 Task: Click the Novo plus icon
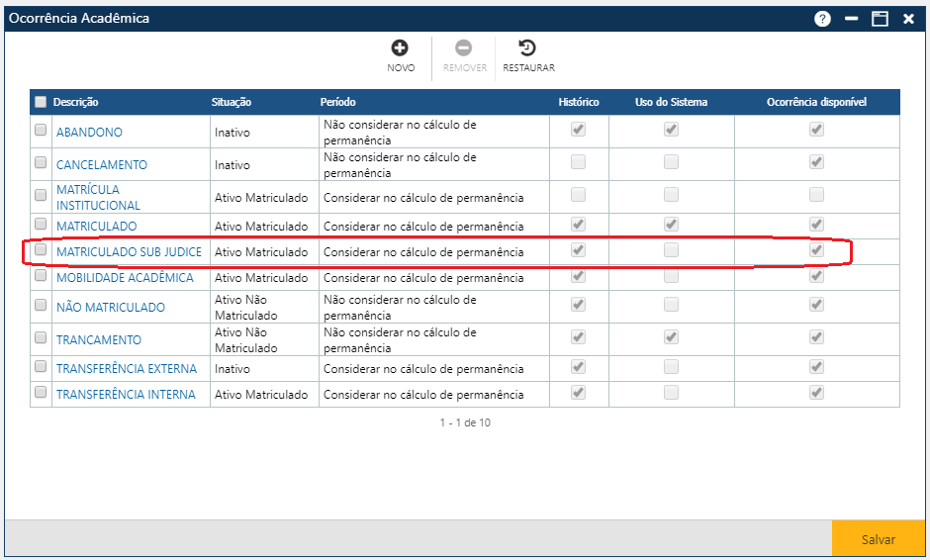401,48
